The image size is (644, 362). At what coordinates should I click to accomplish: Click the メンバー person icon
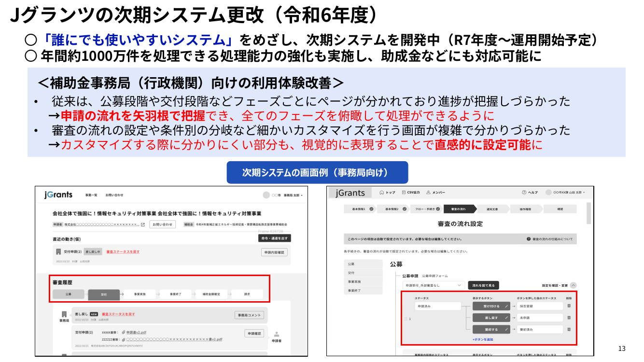pos(428,193)
